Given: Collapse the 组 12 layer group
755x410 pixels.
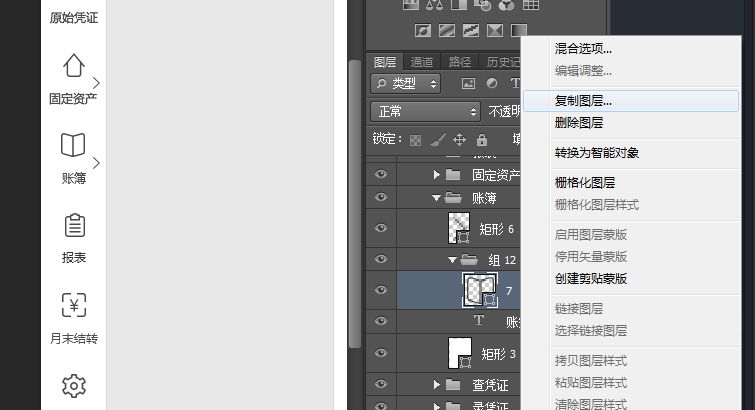Looking at the screenshot, I should tap(453, 260).
